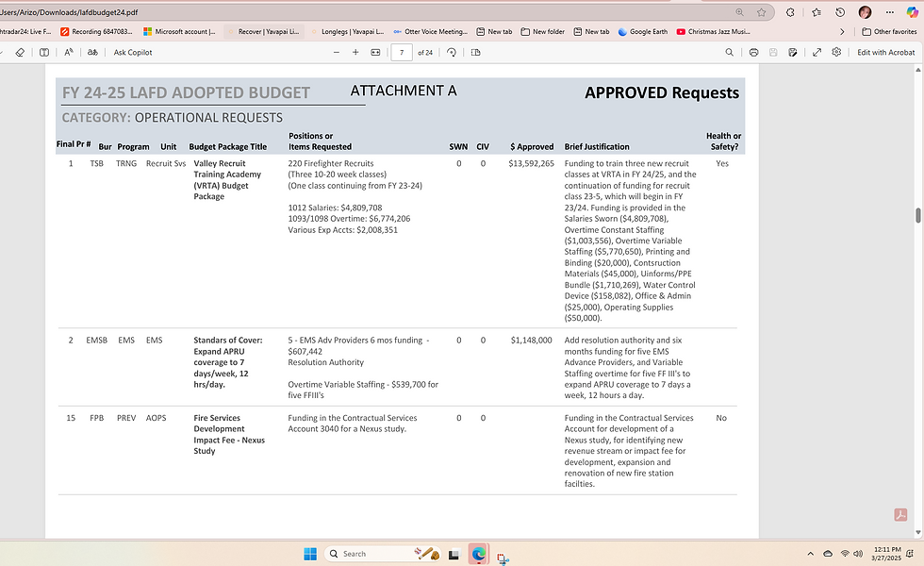This screenshot has width=924, height=566.
Task: Select the Erase tool in PDF toolbar
Action: (x=20, y=53)
